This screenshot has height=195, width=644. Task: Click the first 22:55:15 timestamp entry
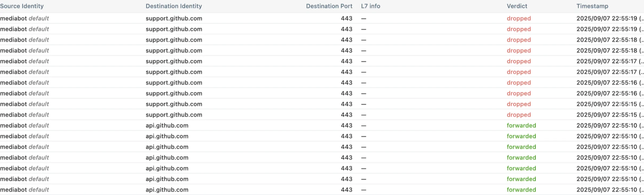[607, 104]
